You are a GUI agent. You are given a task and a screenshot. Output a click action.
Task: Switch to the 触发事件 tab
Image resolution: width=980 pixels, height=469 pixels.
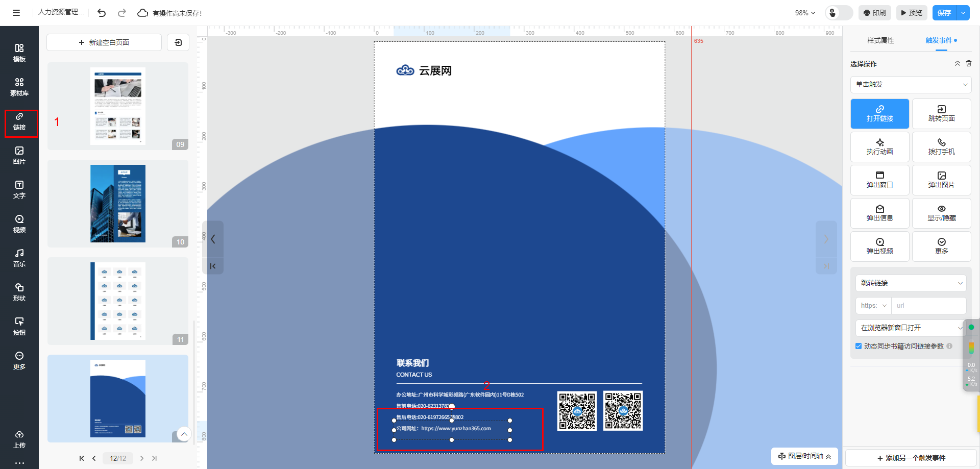pyautogui.click(x=939, y=40)
